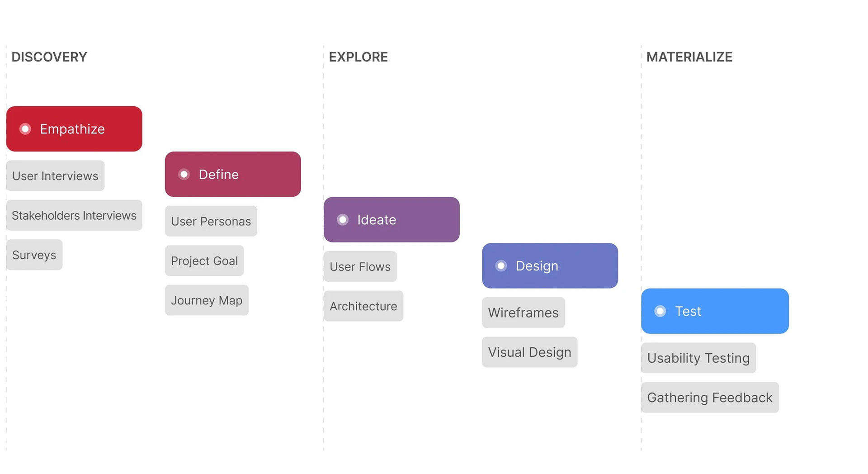Select the Surveys chip
This screenshot has width=868, height=474.
point(34,255)
